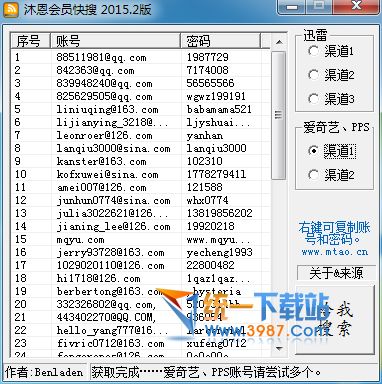Click password cell 19920218
This screenshot has width=382, height=384.
point(210,226)
